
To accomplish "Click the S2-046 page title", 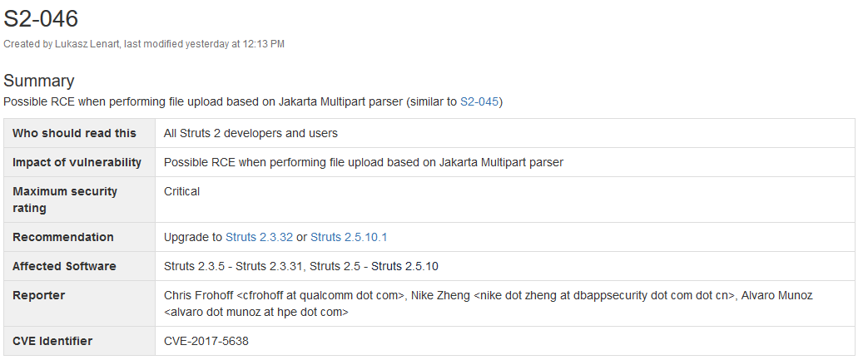I will coord(41,19).
